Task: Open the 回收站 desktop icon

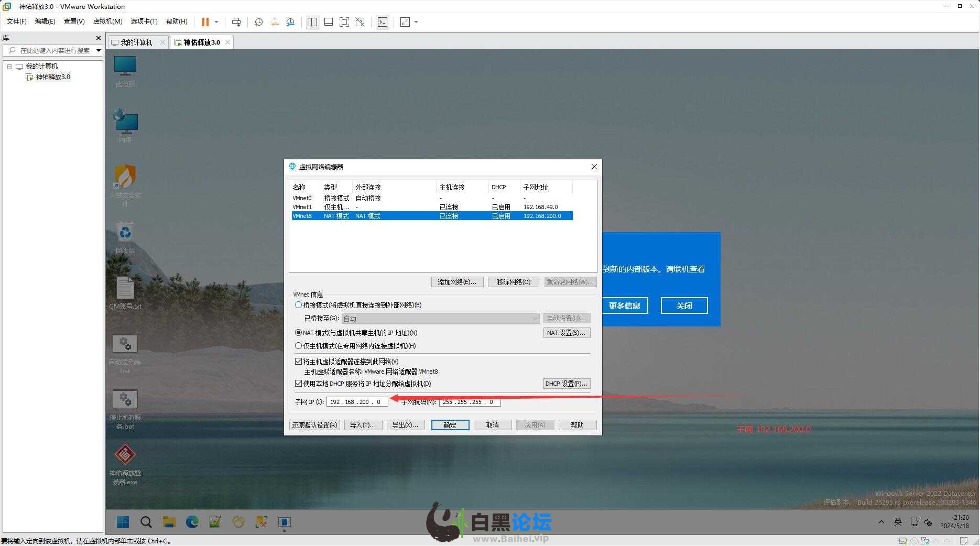Action: click(125, 238)
